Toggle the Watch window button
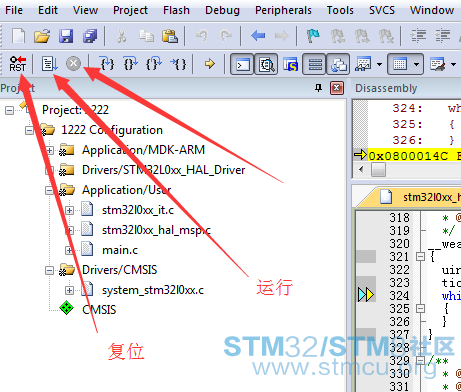Image resolution: width=461 pixels, height=392 pixels. (363, 64)
